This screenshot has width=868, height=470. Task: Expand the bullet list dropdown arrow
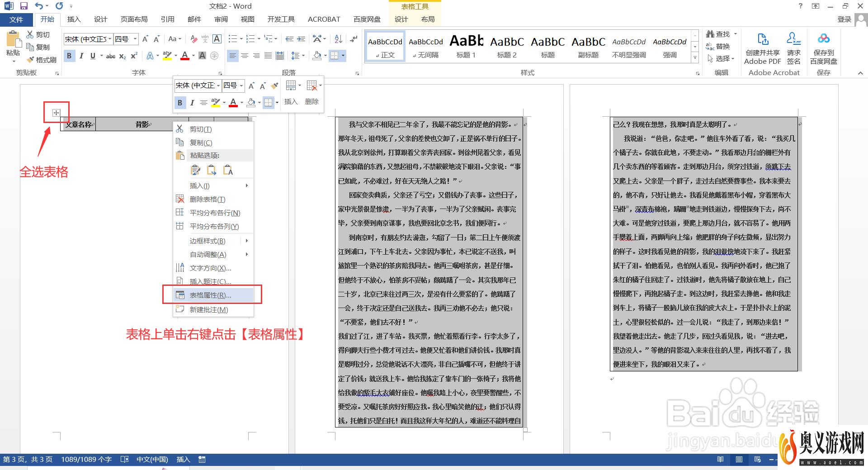click(x=241, y=39)
